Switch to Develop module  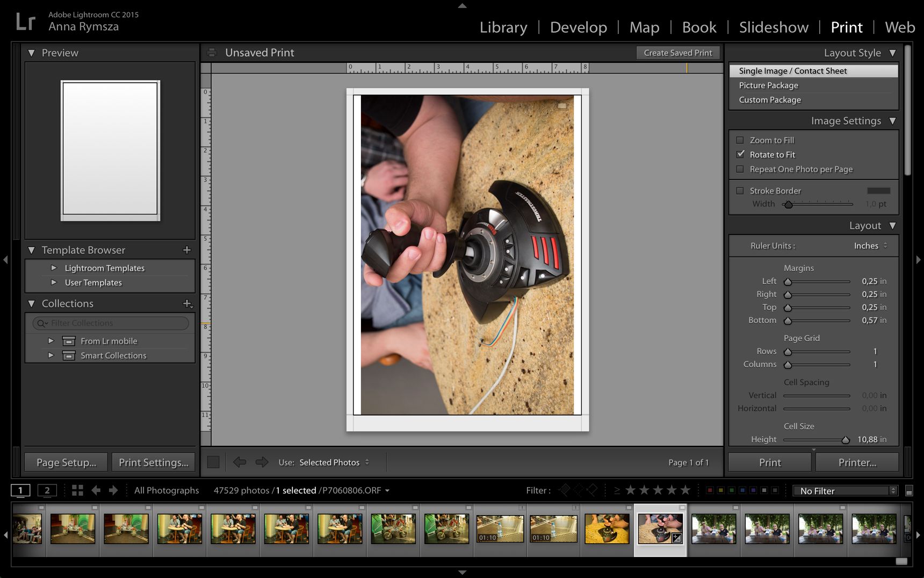[x=579, y=27]
